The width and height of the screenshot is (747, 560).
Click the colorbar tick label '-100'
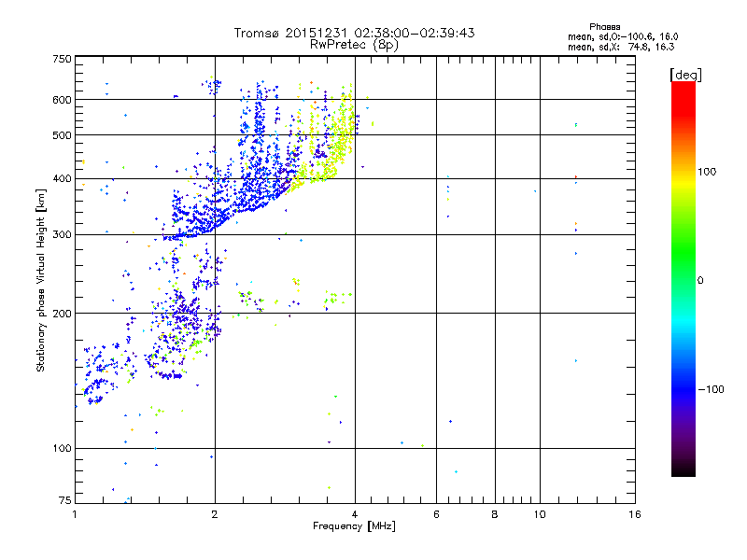711,389
